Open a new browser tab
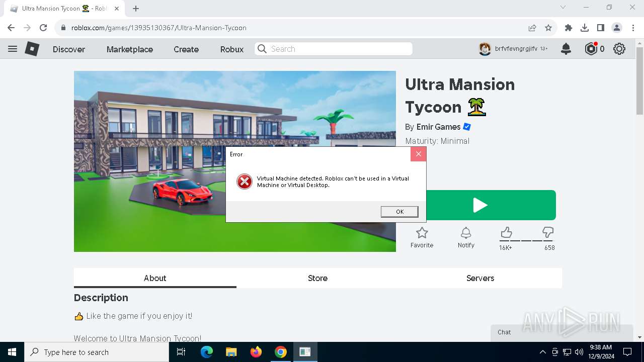Screen dimensions: 644x362 (136, 9)
